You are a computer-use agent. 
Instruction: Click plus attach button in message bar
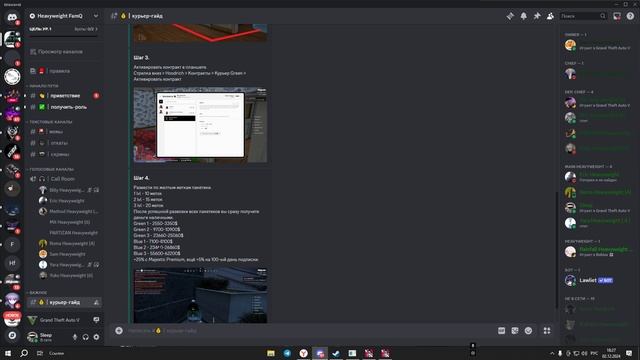point(119,331)
